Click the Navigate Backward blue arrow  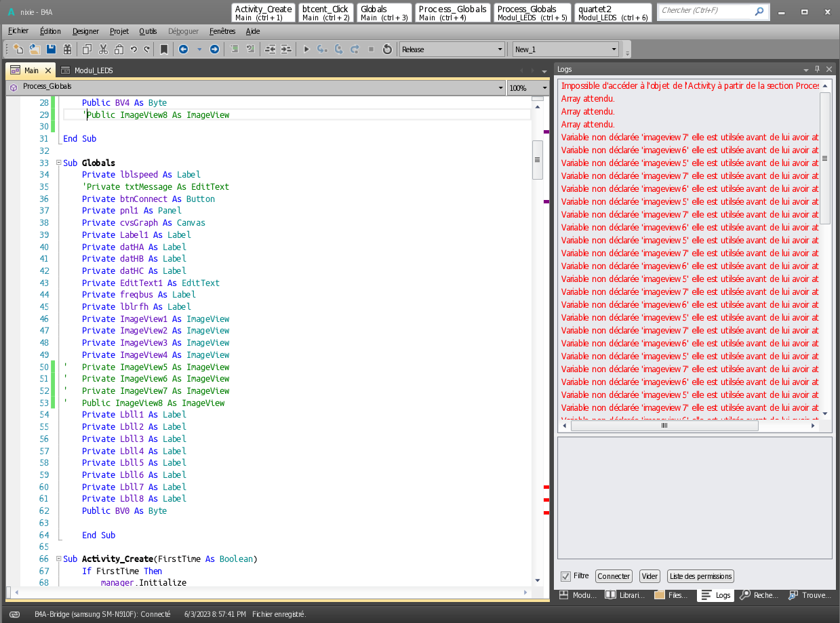pos(183,49)
